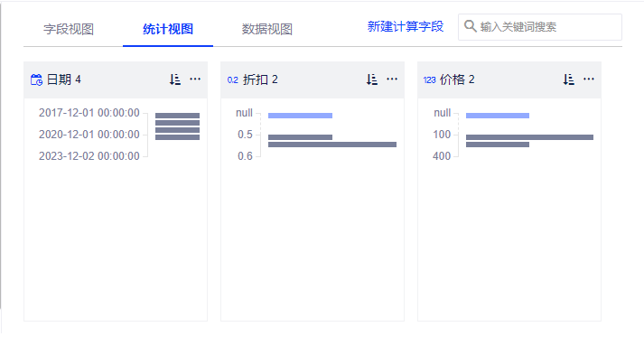Screen dimensions: 644x355
Task: Click the 100 label in 价格 chart
Action: pos(442,135)
